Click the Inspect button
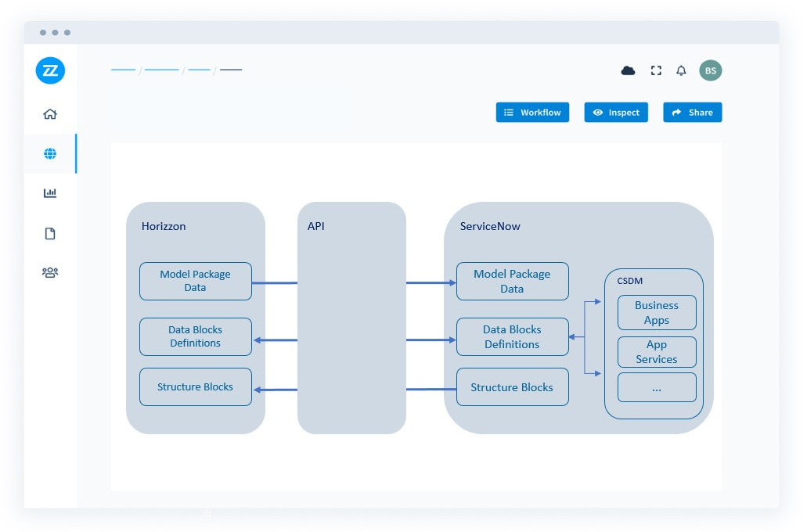Image resolution: width=807 pixels, height=532 pixels. [615, 112]
